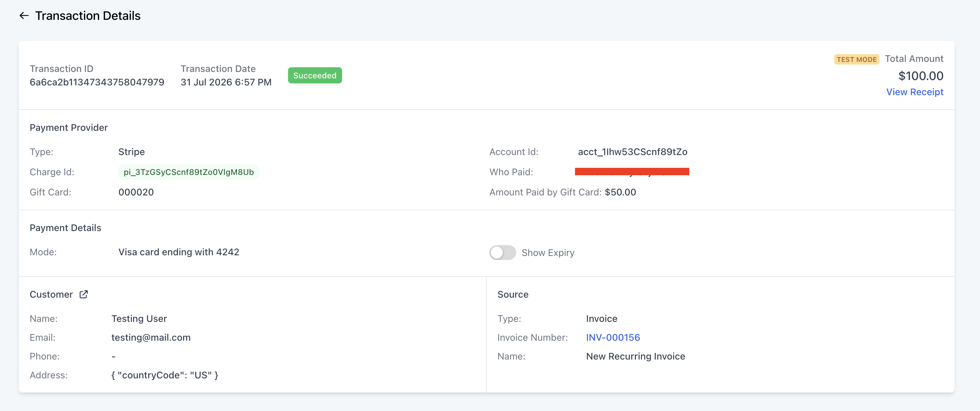This screenshot has height=411, width=980.
Task: Click the Show Expiry label
Action: click(548, 253)
